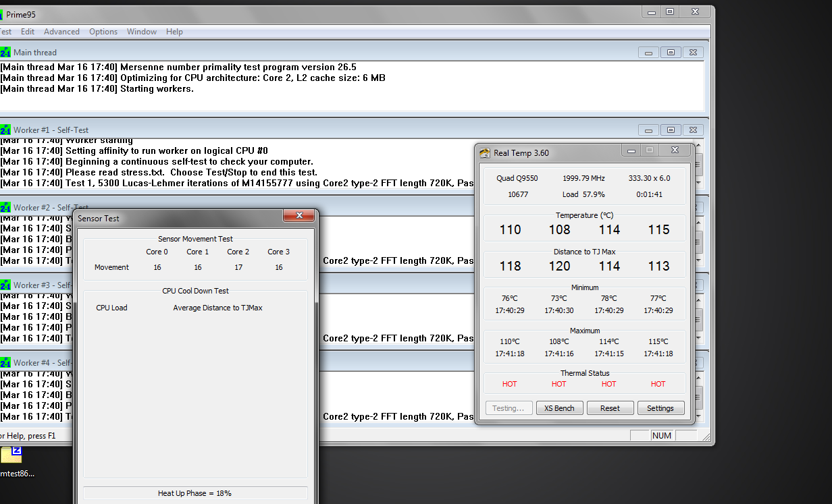Open the Options menu in Prime95
The height and width of the screenshot is (504, 832).
[103, 32]
